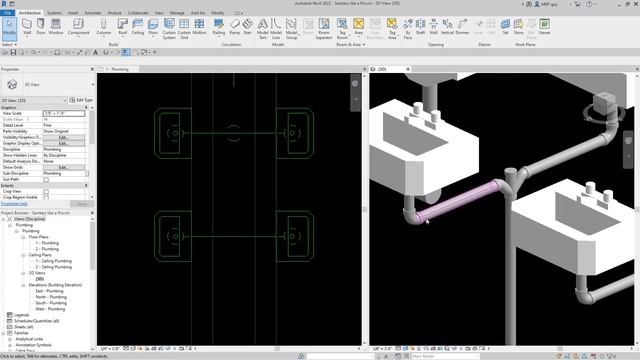Switch to the Annotate ribbon tab
This screenshot has height=360, width=640.
pyautogui.click(x=93, y=13)
